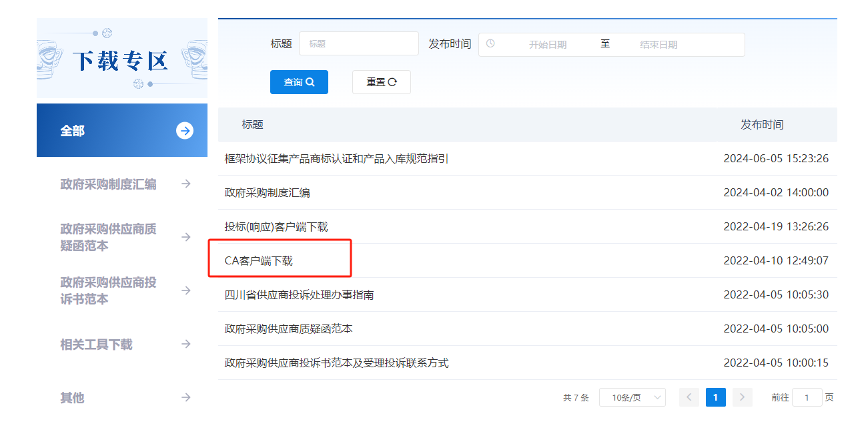The width and height of the screenshot is (868, 424).
Task: Click the 前往 page number input box
Action: [x=807, y=397]
